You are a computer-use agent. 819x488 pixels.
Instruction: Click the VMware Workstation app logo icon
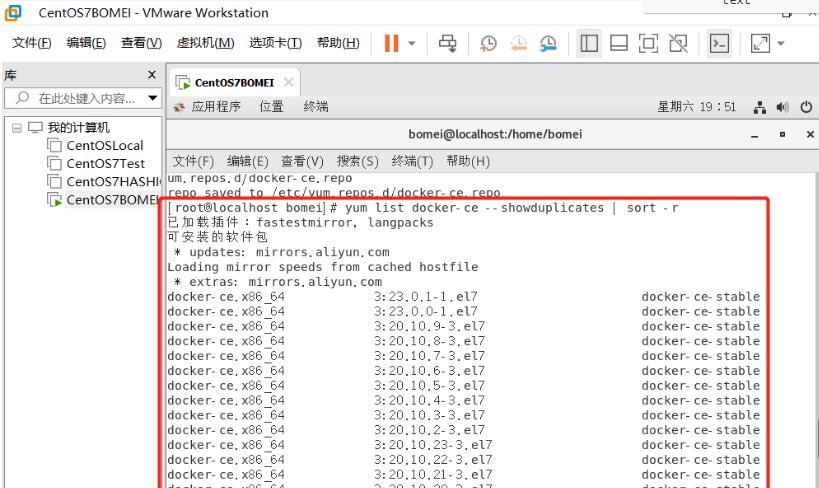(x=13, y=13)
